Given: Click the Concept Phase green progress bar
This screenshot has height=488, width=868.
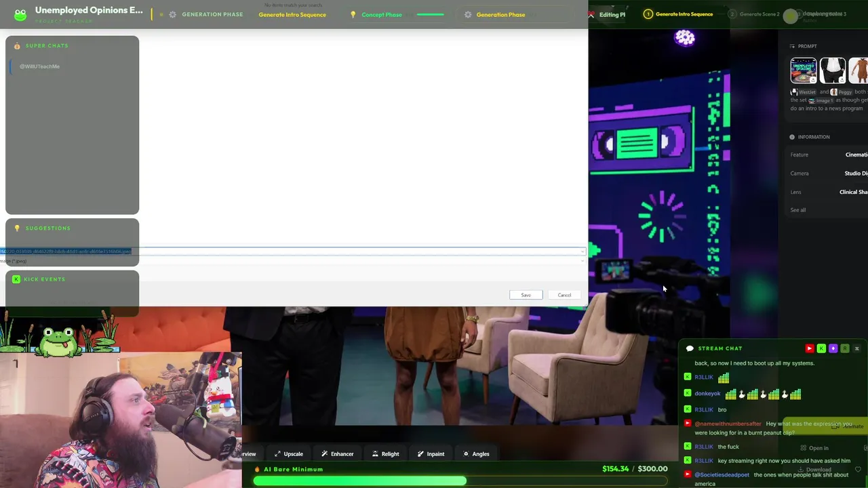Looking at the screenshot, I should [x=430, y=14].
